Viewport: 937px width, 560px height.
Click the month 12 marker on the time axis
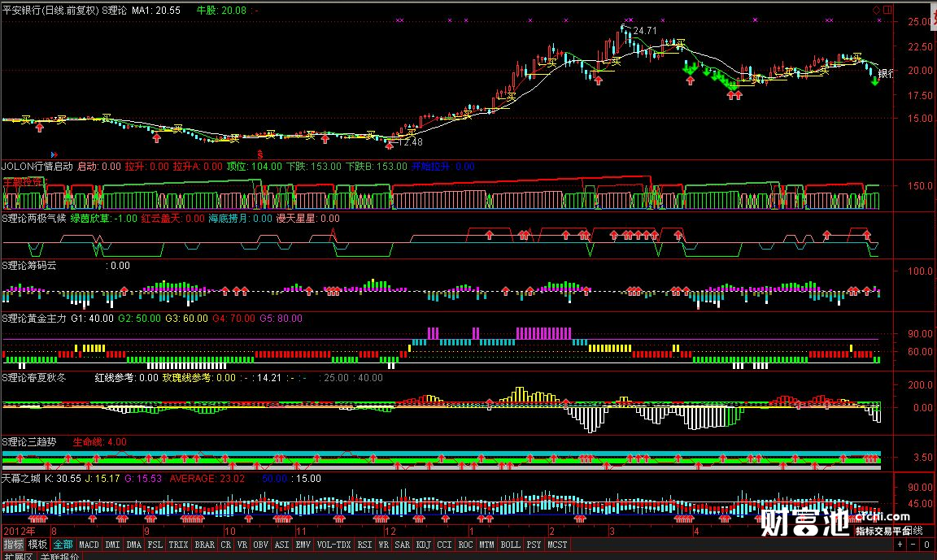click(390, 531)
